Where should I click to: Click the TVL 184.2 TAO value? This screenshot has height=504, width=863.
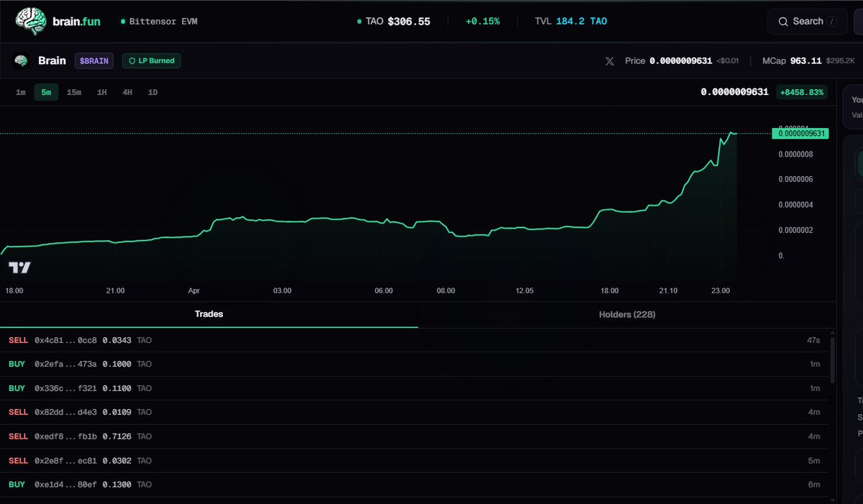[x=581, y=22]
